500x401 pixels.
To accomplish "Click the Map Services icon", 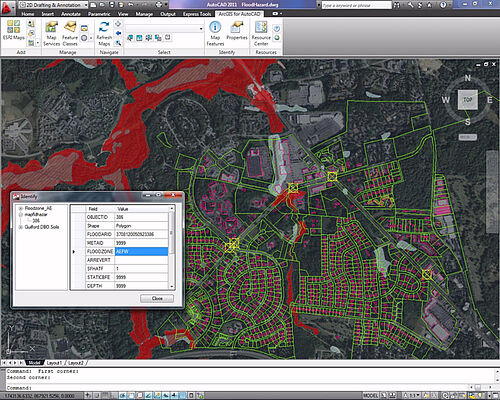I will click(x=51, y=33).
